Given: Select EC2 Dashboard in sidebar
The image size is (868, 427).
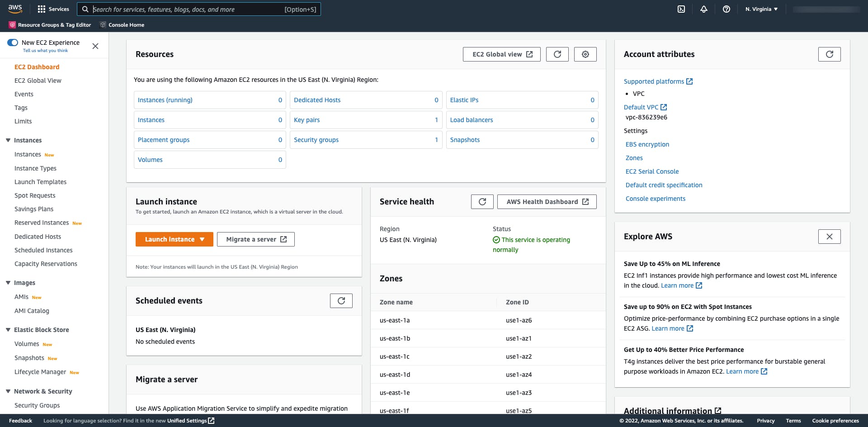Looking at the screenshot, I should 37,67.
